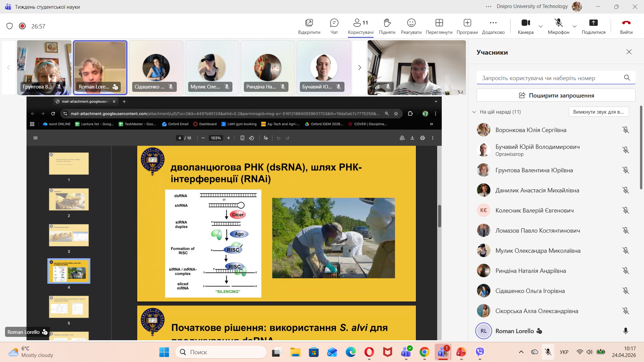The image size is (644, 362).
Task: Click 'Поширити запрошення' button
Action: [x=556, y=96]
